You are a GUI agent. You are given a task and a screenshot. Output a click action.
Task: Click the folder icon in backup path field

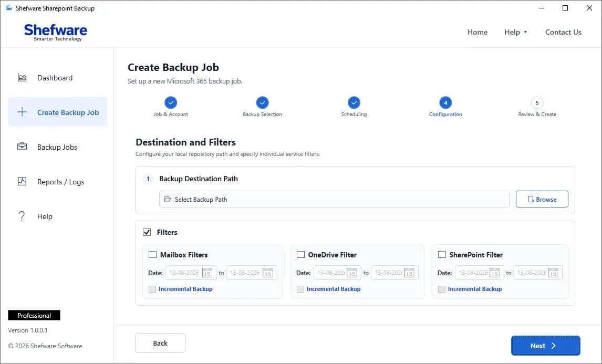tap(167, 199)
